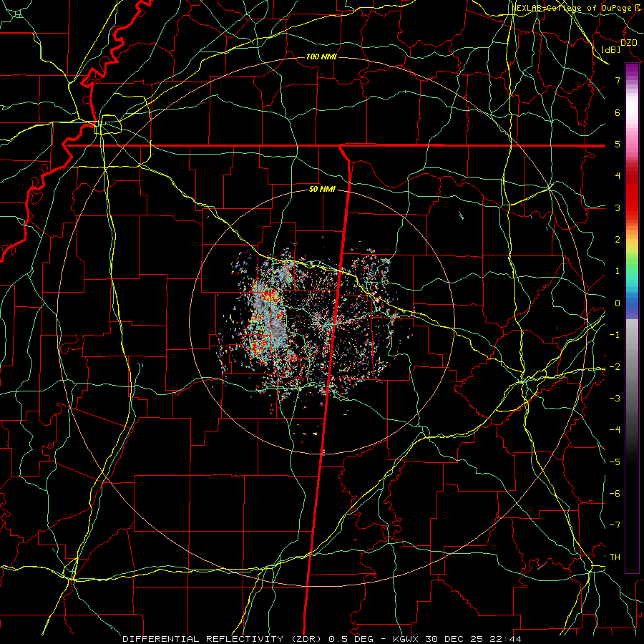Viewport: 644px width, 644px height.
Task: Click the -2 dB tick on the scale
Action: click(x=615, y=367)
